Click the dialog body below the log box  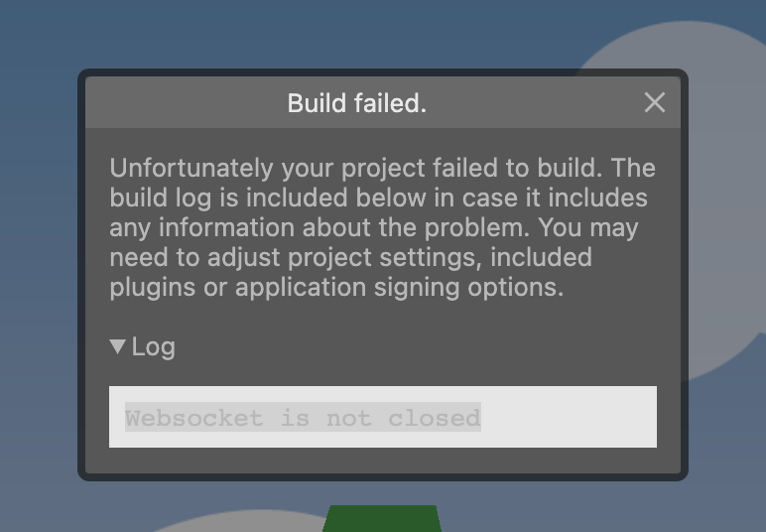click(x=383, y=461)
